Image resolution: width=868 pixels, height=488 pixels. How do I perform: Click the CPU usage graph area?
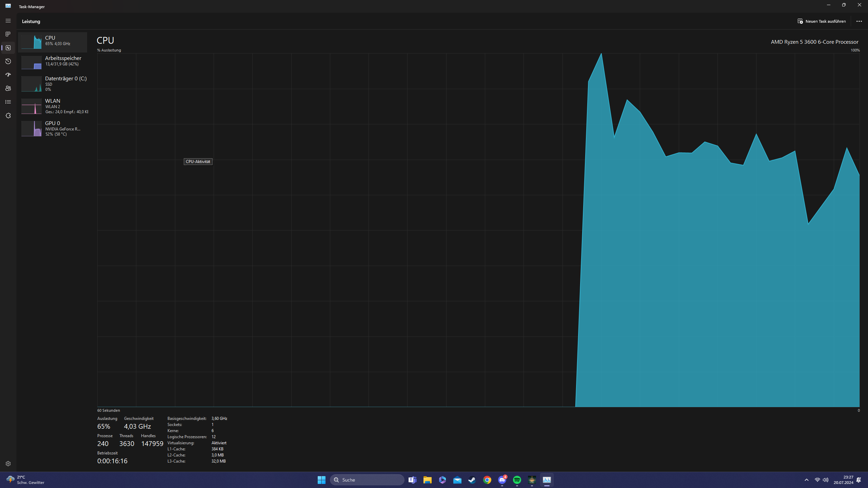(x=478, y=230)
